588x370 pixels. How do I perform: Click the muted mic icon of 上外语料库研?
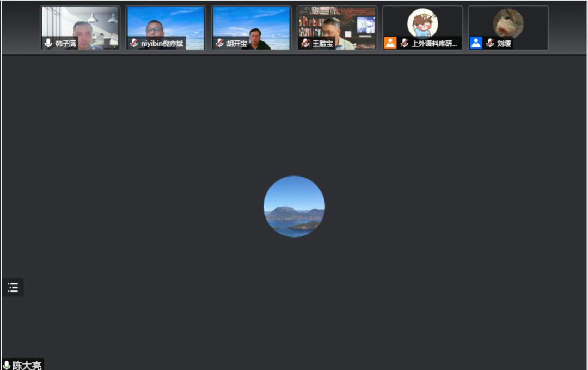[404, 43]
